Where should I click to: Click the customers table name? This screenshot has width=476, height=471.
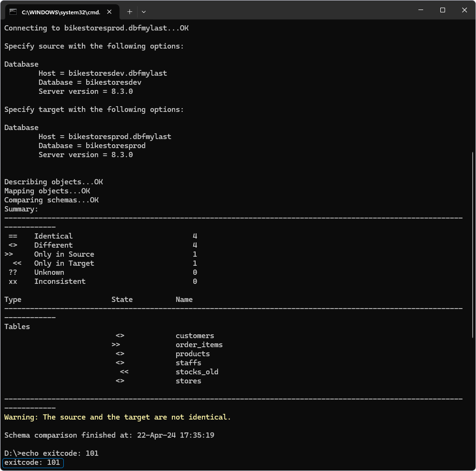click(x=195, y=335)
